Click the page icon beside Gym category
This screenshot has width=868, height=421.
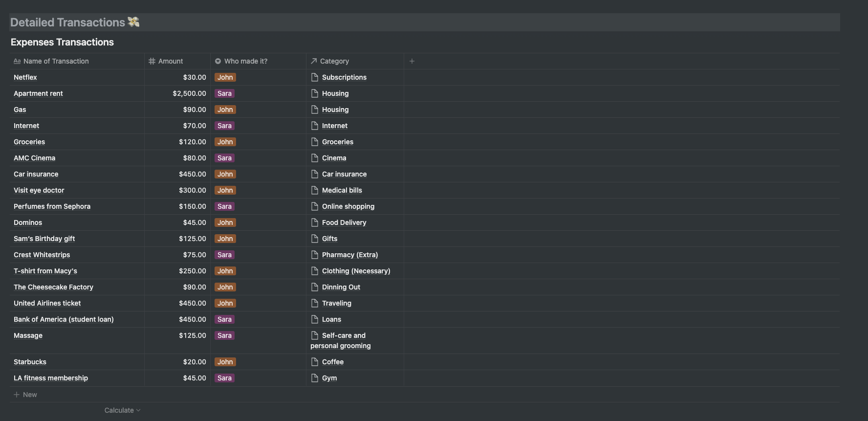point(315,378)
